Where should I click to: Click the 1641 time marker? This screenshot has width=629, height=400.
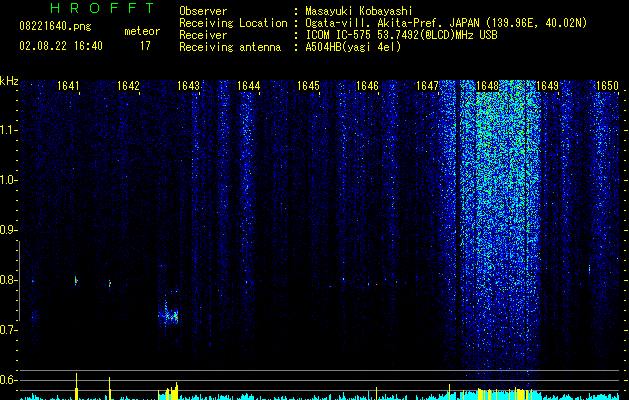pyautogui.click(x=68, y=86)
